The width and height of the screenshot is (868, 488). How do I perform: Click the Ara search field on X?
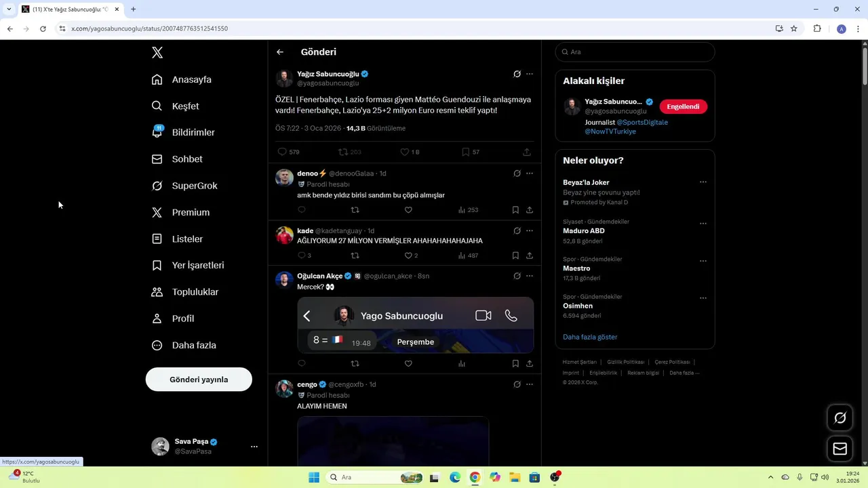click(x=635, y=52)
